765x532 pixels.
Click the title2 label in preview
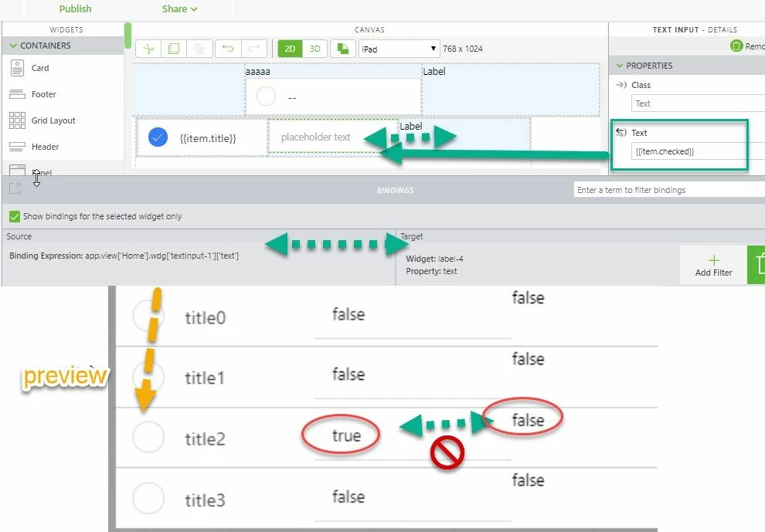205,439
